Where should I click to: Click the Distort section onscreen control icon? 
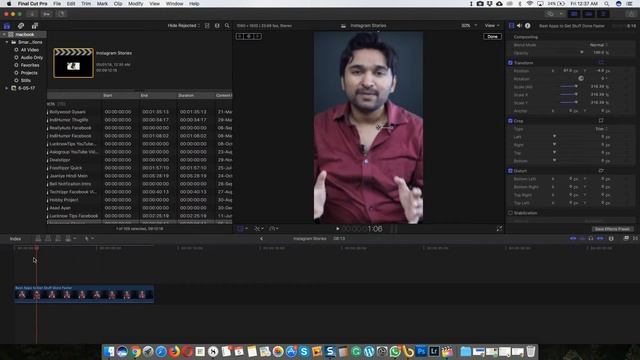601,171
